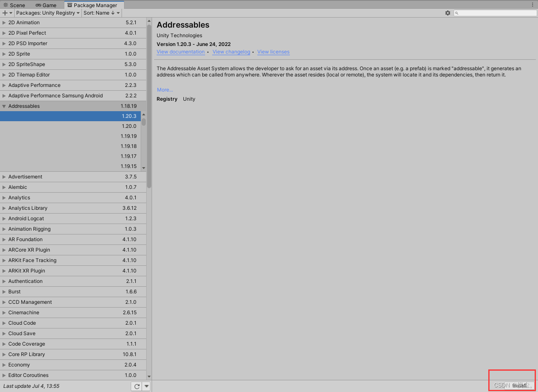Select the Analytics 4.0.1 package row
This screenshot has height=392, width=538.
coord(73,198)
